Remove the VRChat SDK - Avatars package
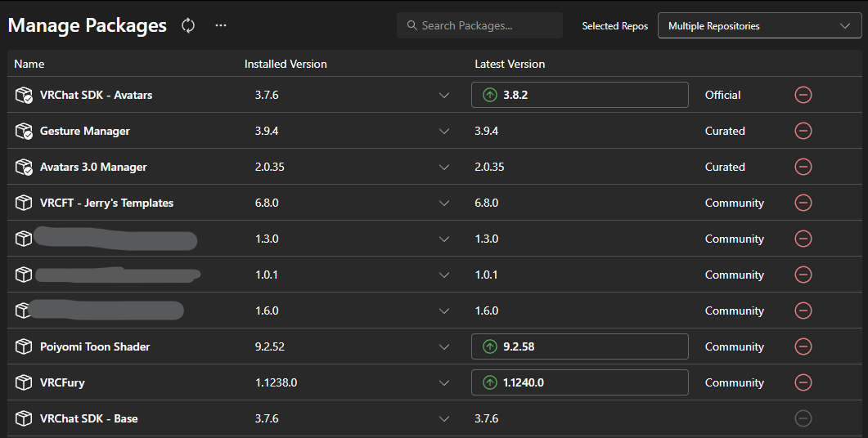This screenshot has width=868, height=438. click(x=803, y=95)
